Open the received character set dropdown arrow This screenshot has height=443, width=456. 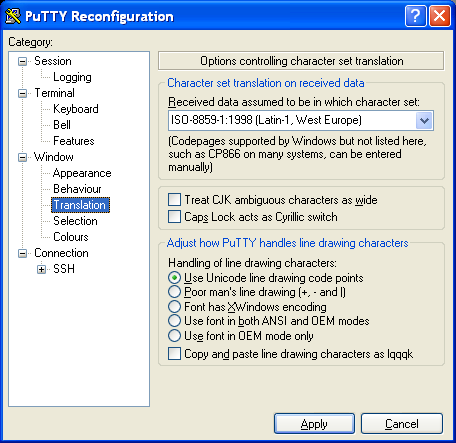pyautogui.click(x=424, y=120)
